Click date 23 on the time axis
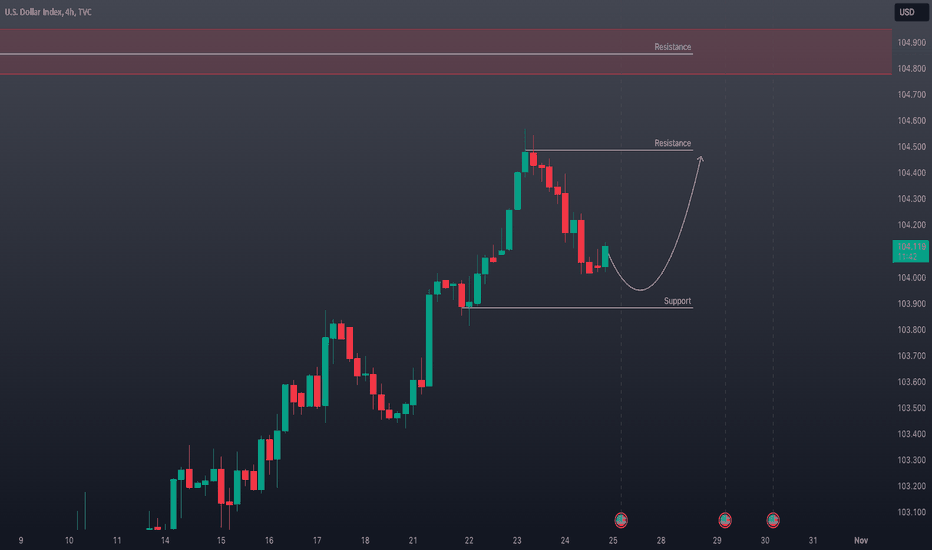This screenshot has width=932, height=550. (x=517, y=540)
